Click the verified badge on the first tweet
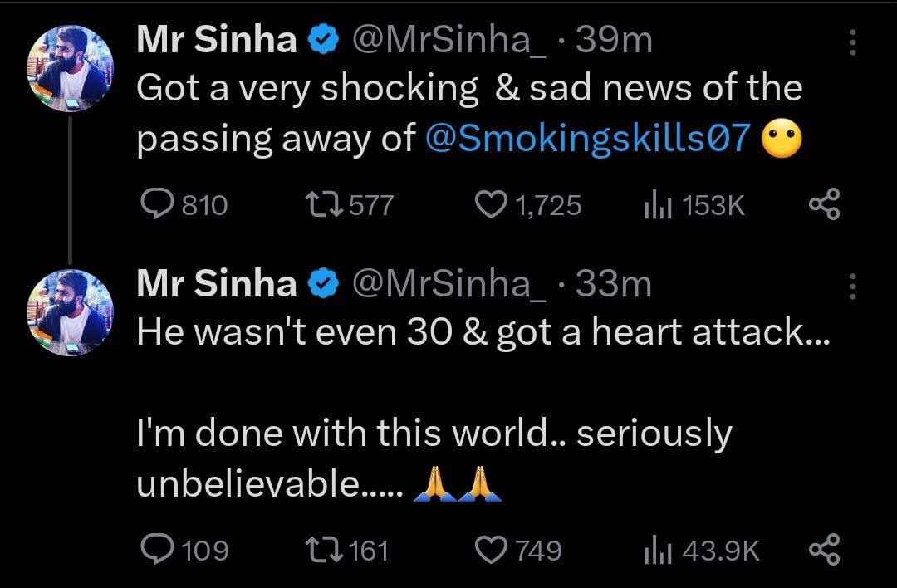The width and height of the screenshot is (897, 588). pyautogui.click(x=322, y=41)
